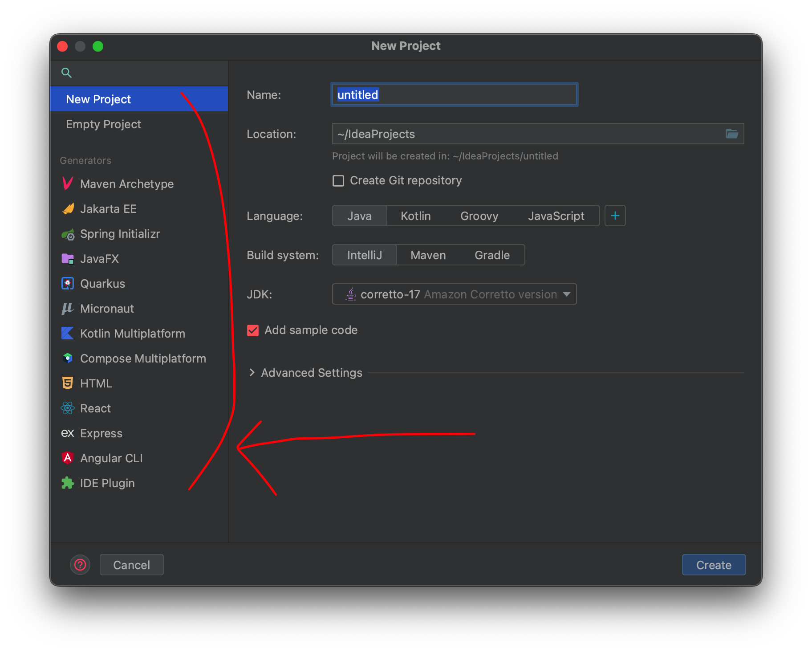This screenshot has width=812, height=652.
Task: Click the Maven Archetype generator icon
Action: click(x=68, y=183)
